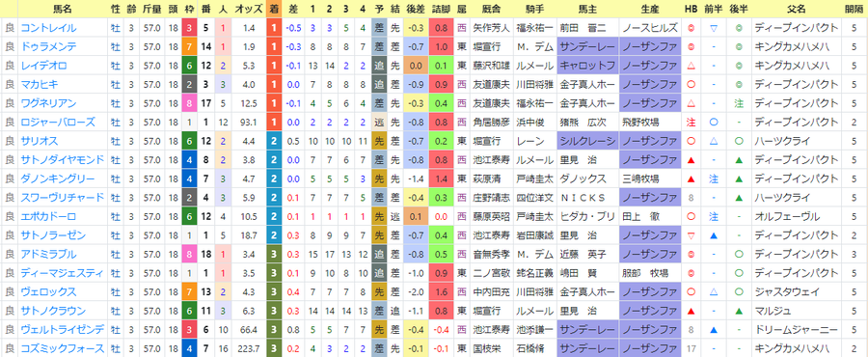The width and height of the screenshot is (868, 357).
Task: Click jockey name 岩田康誠
Action: pyautogui.click(x=534, y=235)
